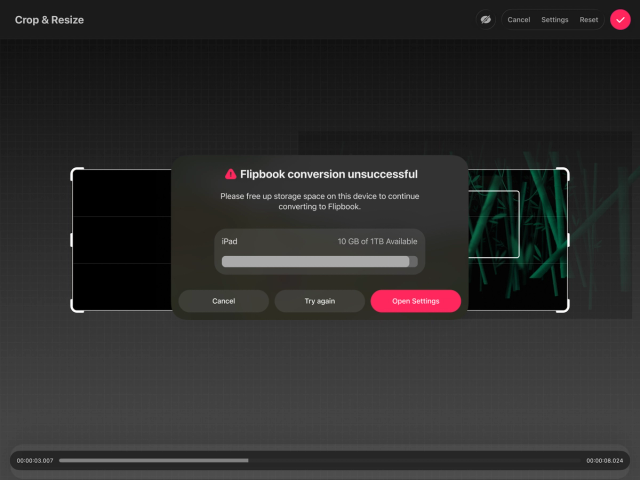Click the bamboo video preview thumbnail
Screen dimensions: 640x480
click(x=493, y=224)
